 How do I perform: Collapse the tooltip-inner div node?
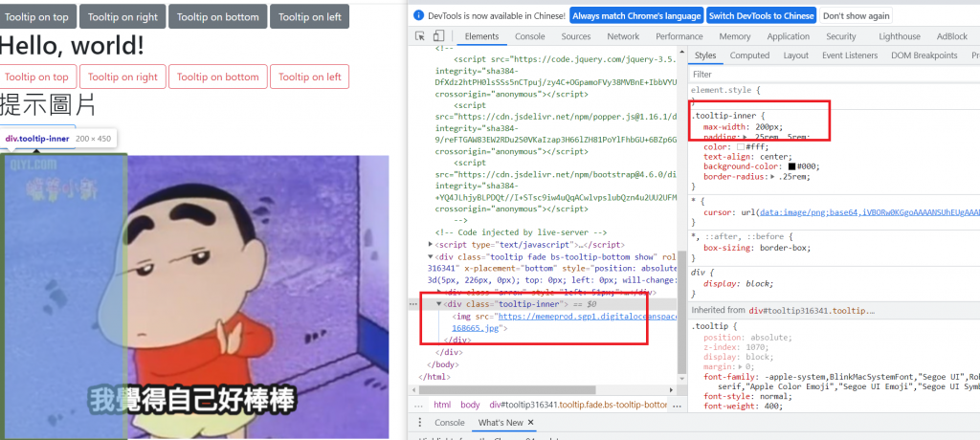pyautogui.click(x=438, y=304)
